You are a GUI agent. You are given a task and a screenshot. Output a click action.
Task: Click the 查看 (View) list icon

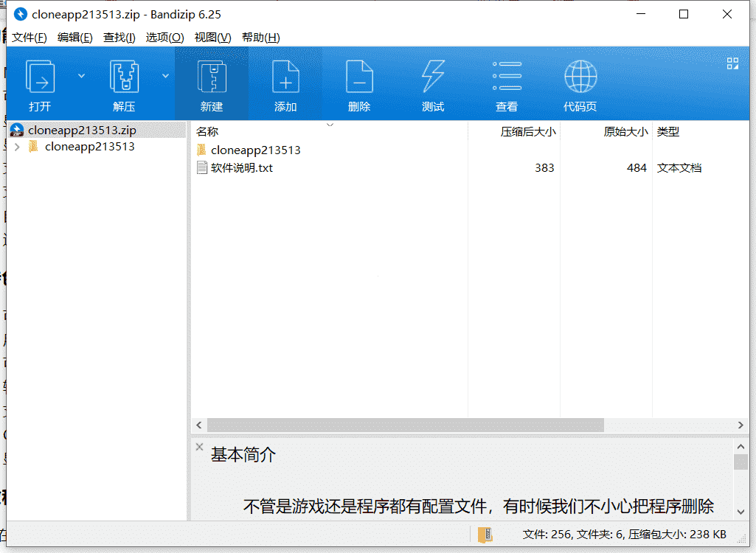click(x=507, y=76)
